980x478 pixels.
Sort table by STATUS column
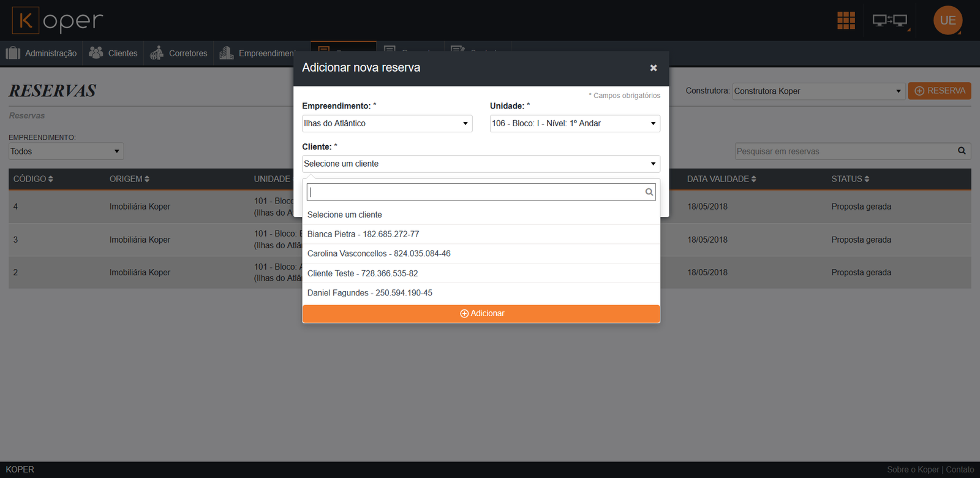(x=850, y=179)
